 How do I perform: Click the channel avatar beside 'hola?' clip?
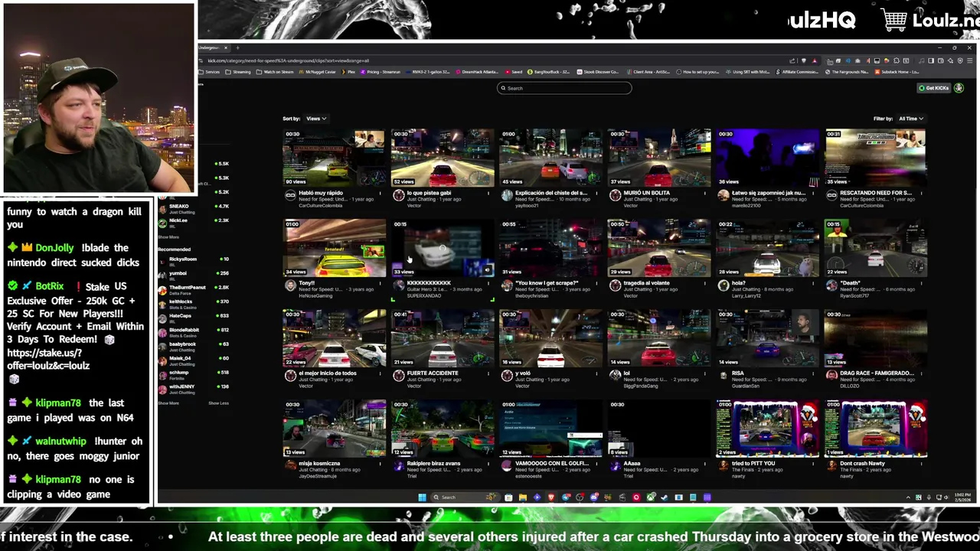(724, 285)
